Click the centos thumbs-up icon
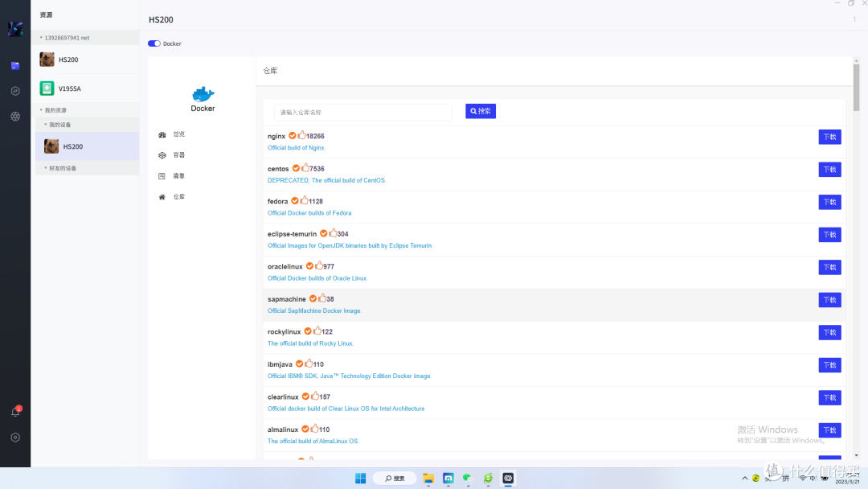 point(305,168)
